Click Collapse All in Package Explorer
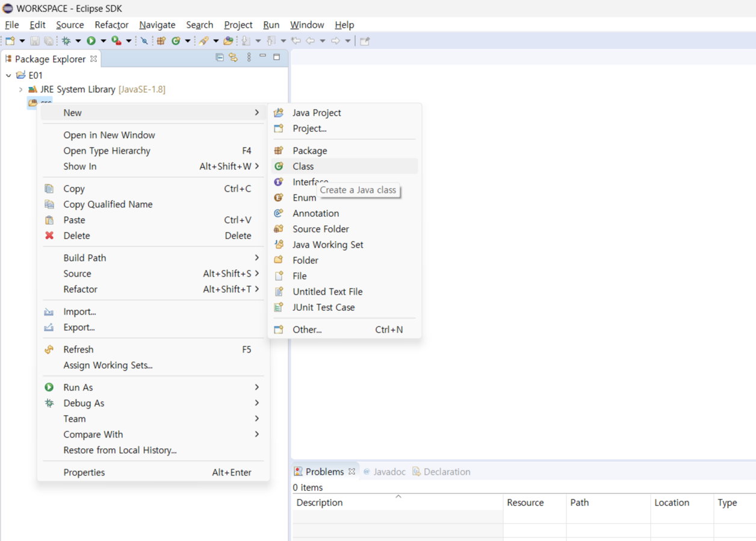Image resolution: width=756 pixels, height=541 pixels. 220,57
